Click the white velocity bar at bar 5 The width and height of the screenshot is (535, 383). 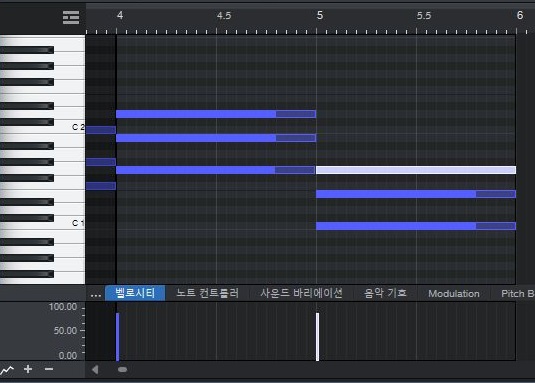[x=318, y=337]
